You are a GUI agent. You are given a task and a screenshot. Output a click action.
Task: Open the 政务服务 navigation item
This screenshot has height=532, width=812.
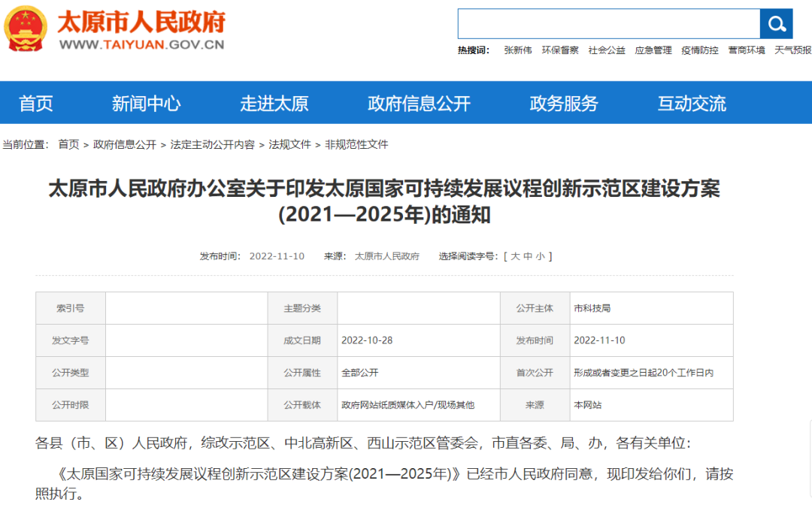click(564, 104)
